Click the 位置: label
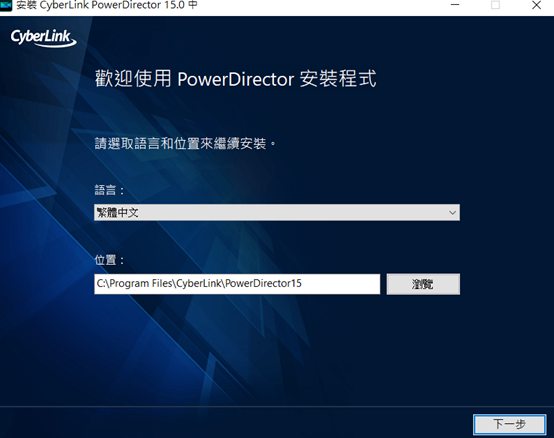Image resolution: width=554 pixels, height=438 pixels. 110,260
